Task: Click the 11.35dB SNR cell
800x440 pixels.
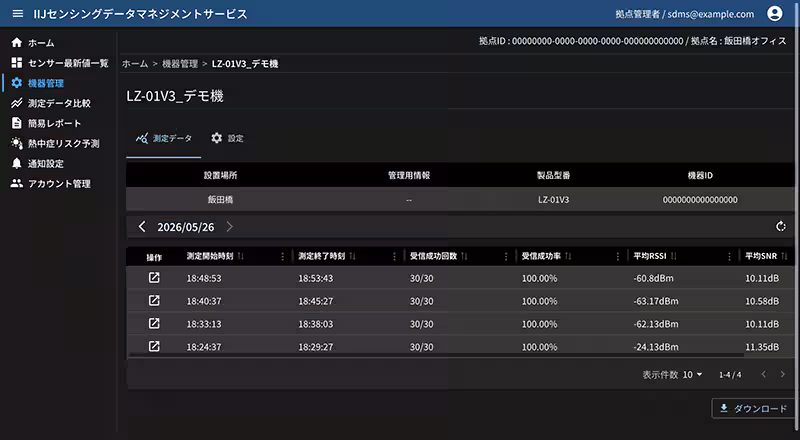Action: click(762, 347)
